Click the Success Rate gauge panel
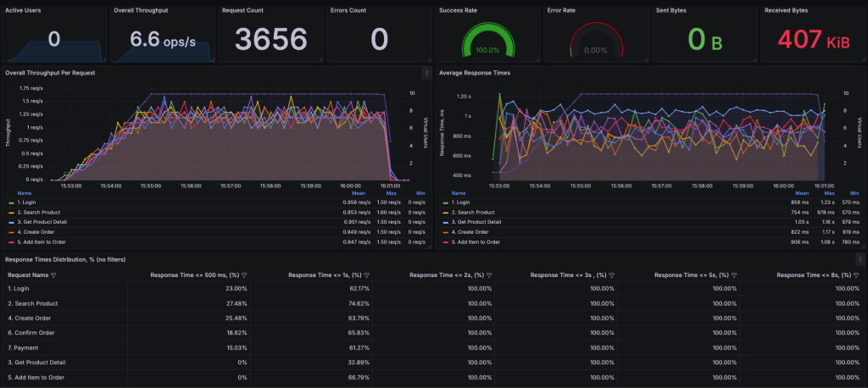This screenshot has height=388, width=868. (x=486, y=38)
